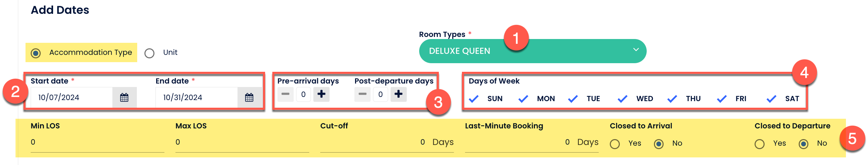Expand the Room Types DELUXE QUEEN dropdown
868x165 pixels.
pos(517,51)
